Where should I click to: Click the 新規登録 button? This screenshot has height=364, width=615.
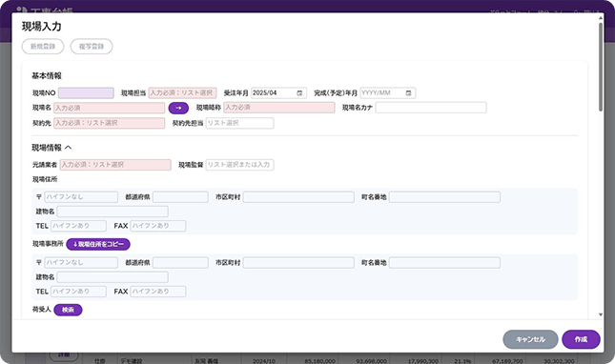coord(43,47)
